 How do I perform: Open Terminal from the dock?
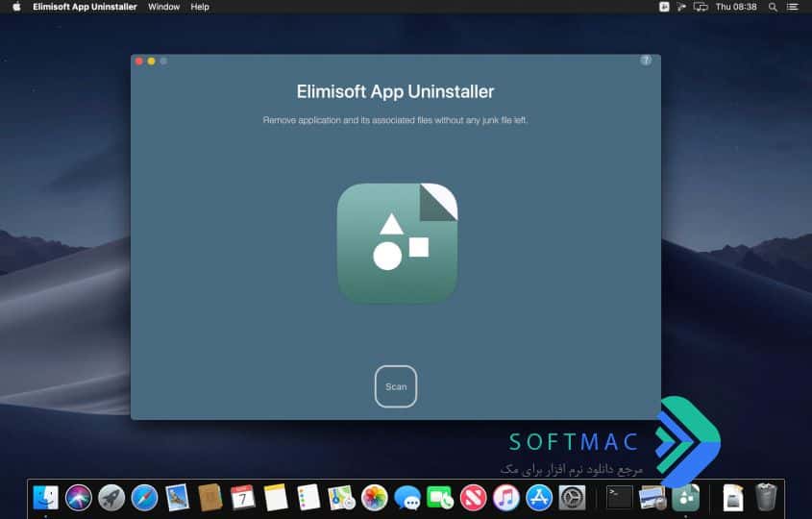click(620, 498)
